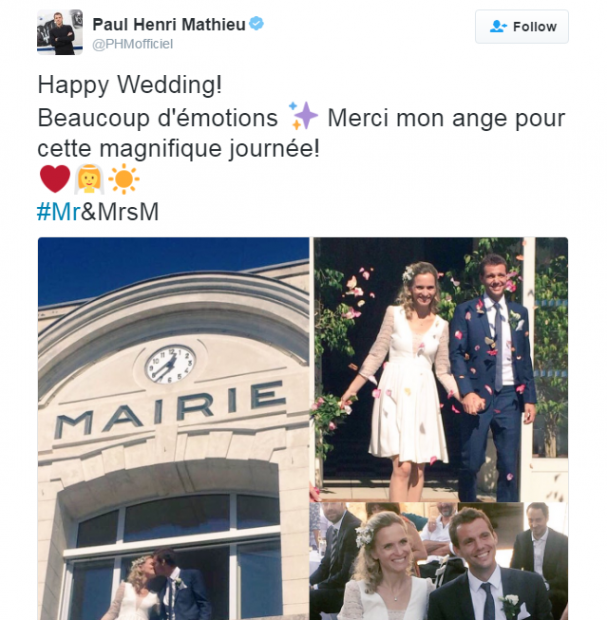Open the #Mr hashtag link
The image size is (607, 620).
tap(59, 212)
